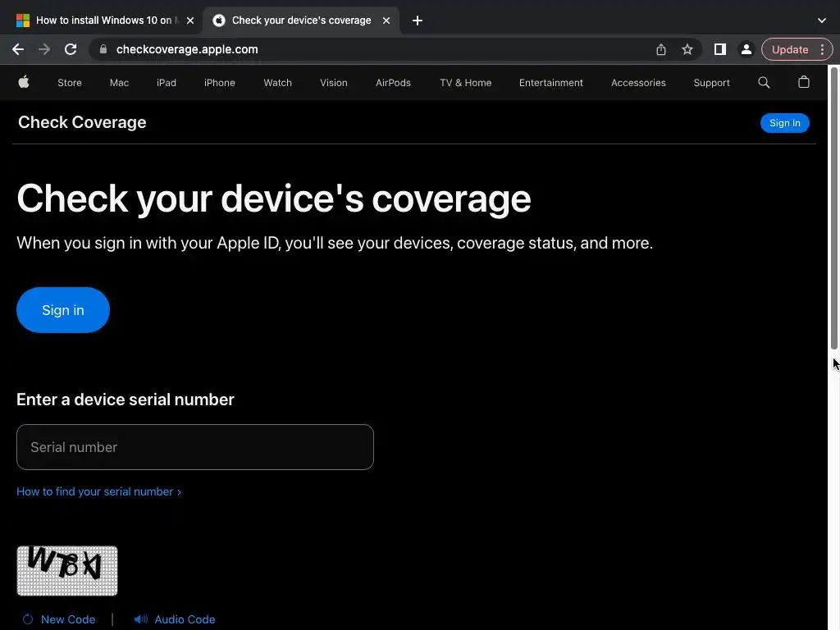840x630 pixels.
Task: Click the CAPTCHA image
Action: tap(67, 571)
